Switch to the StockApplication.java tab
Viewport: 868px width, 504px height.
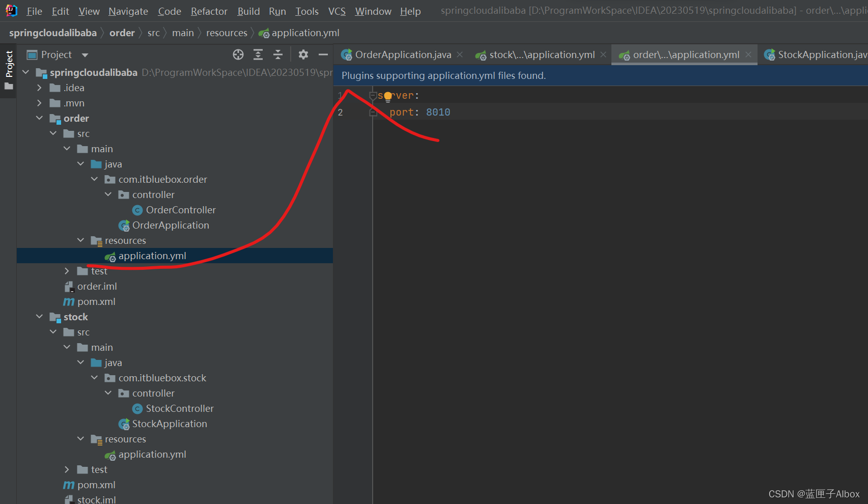pyautogui.click(x=816, y=54)
